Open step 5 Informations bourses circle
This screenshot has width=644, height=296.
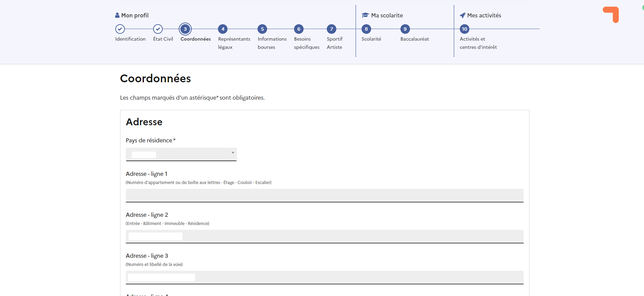[262, 29]
